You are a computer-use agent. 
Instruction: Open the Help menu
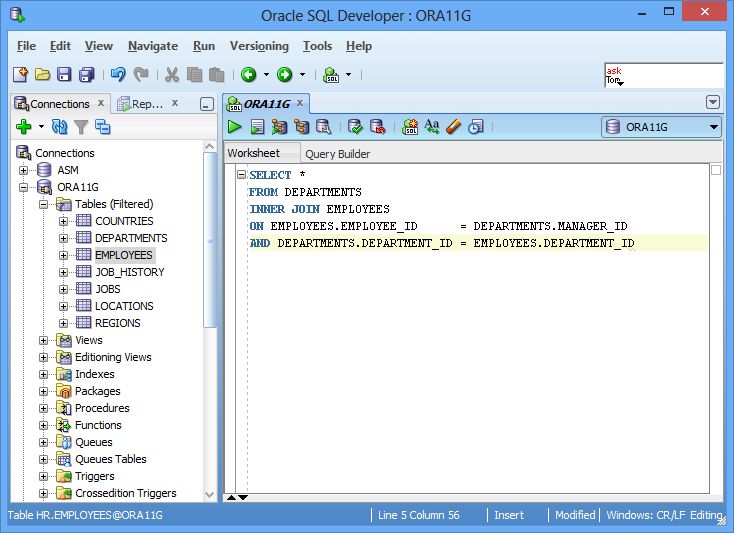click(x=359, y=46)
